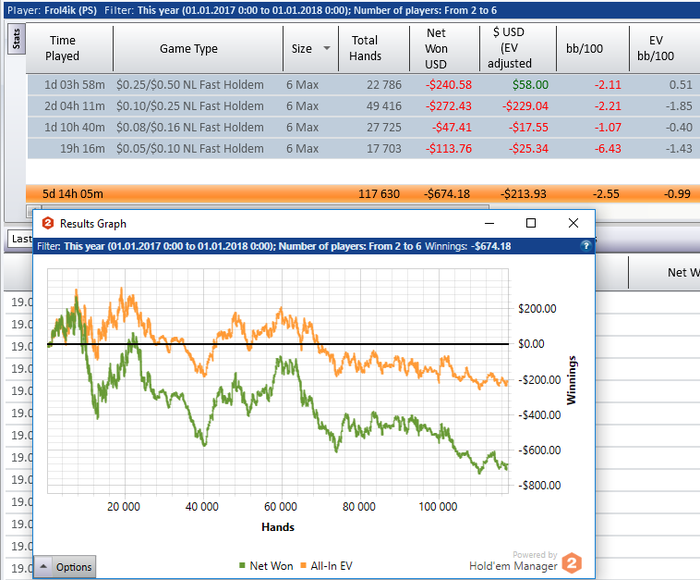
Task: Sort by Net Won USD column header
Action: click(436, 48)
